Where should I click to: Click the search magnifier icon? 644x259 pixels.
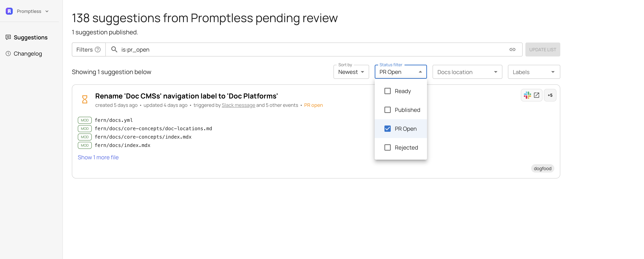pyautogui.click(x=114, y=49)
